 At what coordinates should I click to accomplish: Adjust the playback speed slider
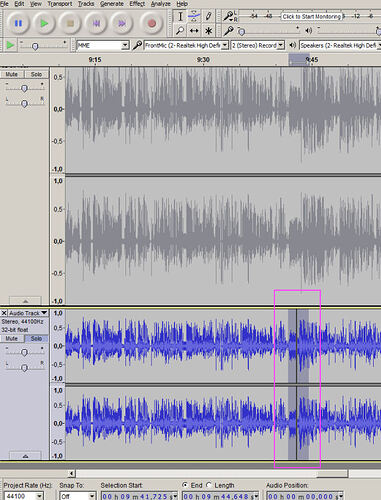(x=35, y=46)
